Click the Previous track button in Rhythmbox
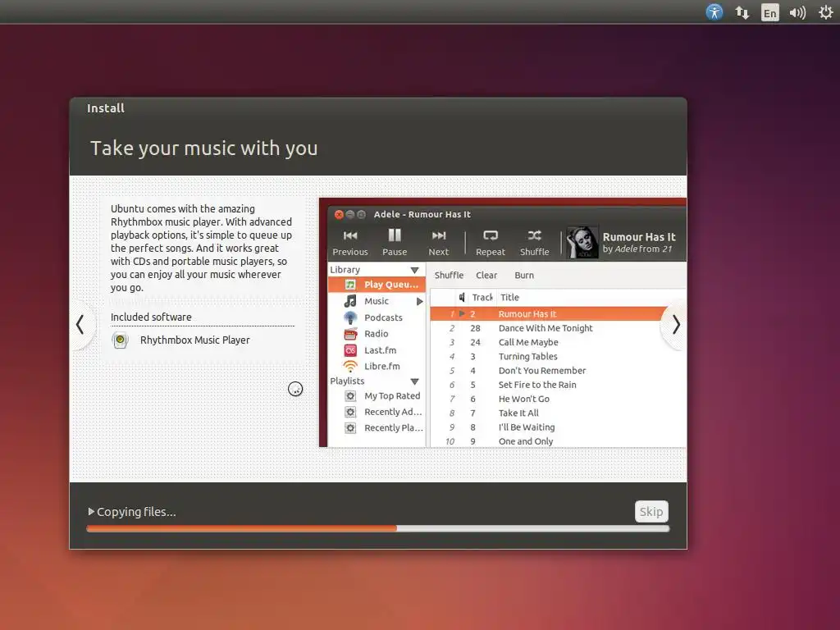 [350, 243]
